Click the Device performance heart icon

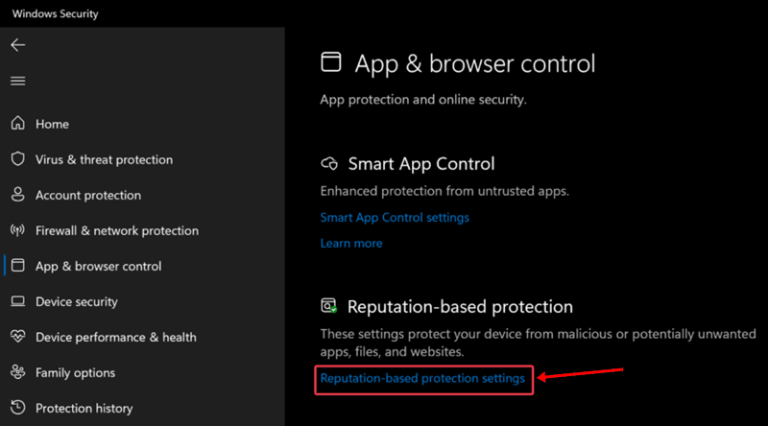(18, 336)
